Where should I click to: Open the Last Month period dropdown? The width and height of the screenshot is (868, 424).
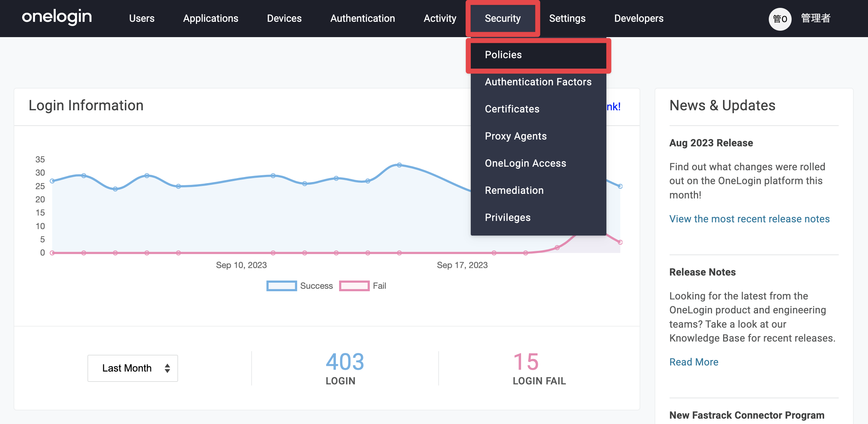tap(133, 368)
